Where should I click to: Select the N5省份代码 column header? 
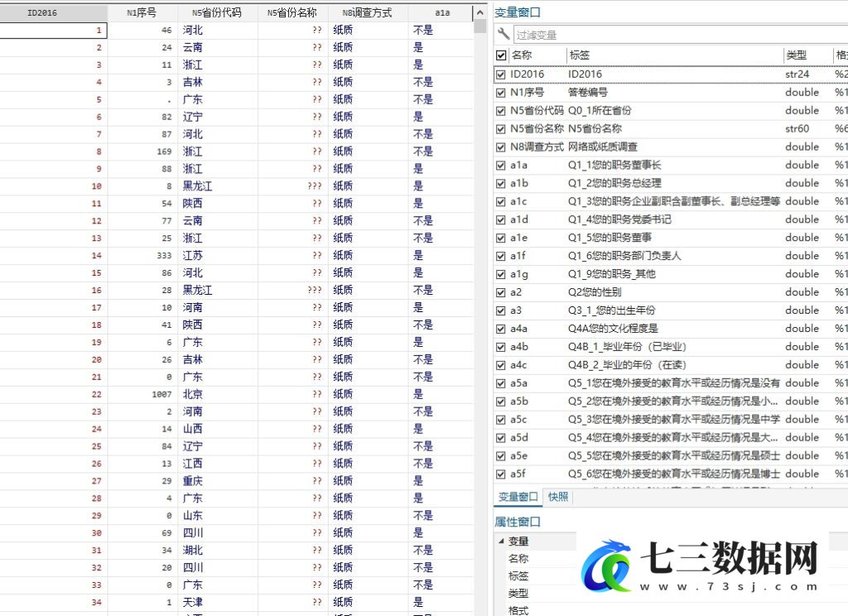218,12
